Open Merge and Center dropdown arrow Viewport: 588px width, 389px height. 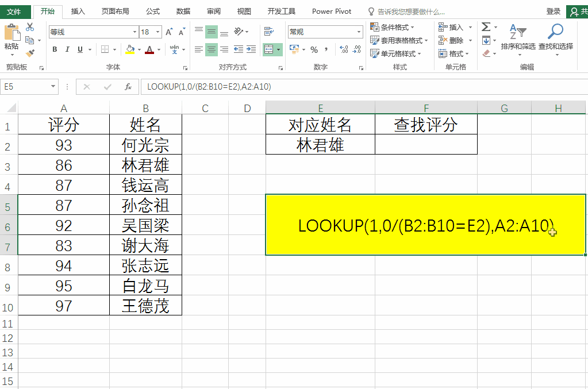click(x=279, y=49)
